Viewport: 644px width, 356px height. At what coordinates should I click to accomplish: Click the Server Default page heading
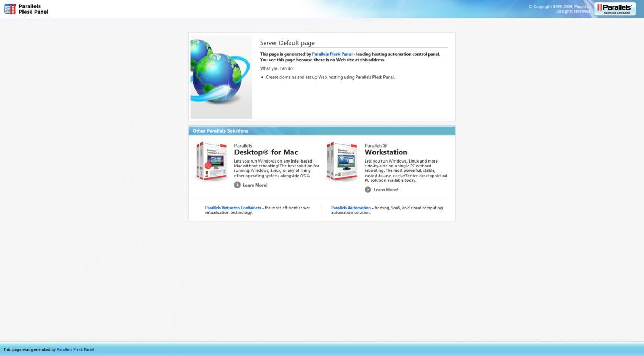tap(287, 43)
